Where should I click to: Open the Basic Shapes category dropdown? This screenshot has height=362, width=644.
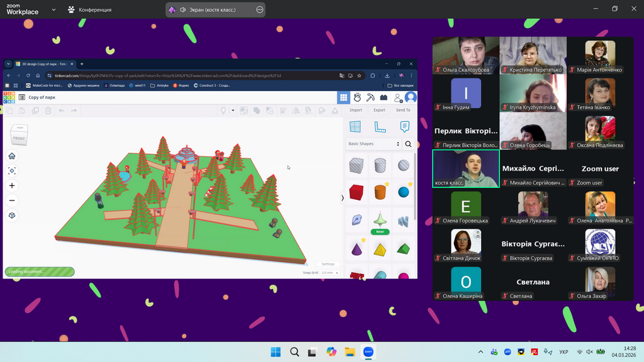tap(374, 144)
